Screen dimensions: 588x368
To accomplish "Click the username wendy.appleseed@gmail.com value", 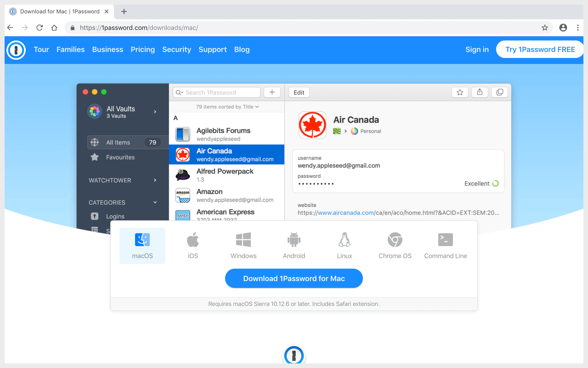I will click(x=339, y=166).
